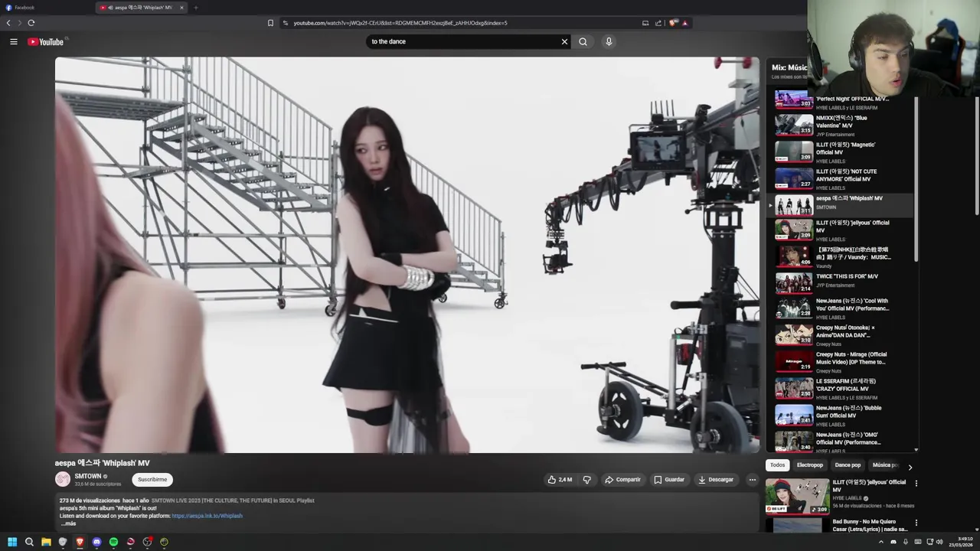Close the aespa Whiplash browser tab
This screenshot has width=980, height=551.
181,8
